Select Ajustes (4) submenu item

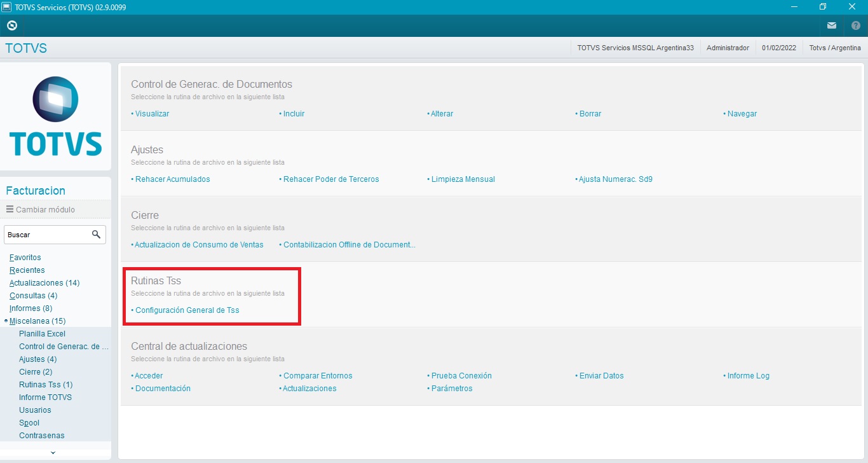38,359
